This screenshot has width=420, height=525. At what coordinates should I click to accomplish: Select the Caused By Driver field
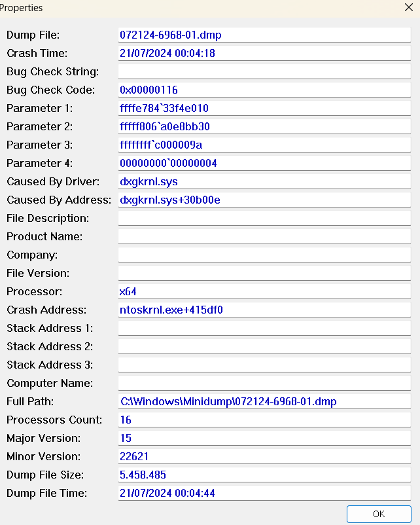pyautogui.click(x=264, y=181)
